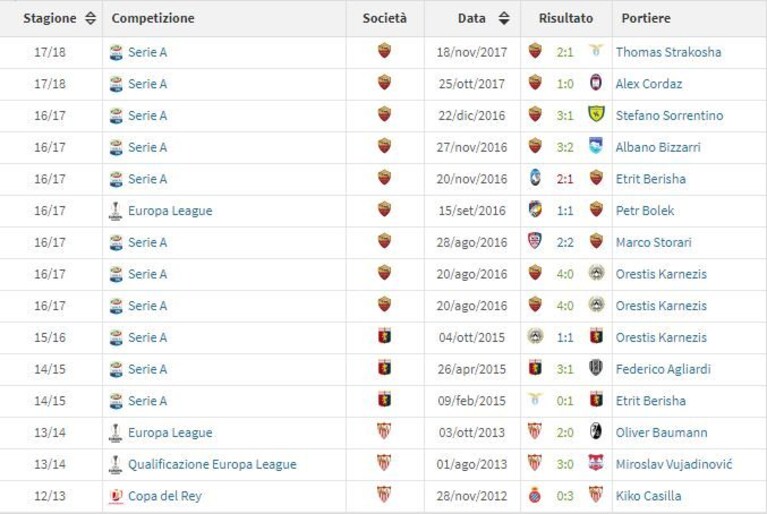Open the 0:3 Copa del Rey result
The image size is (767, 514).
(565, 496)
